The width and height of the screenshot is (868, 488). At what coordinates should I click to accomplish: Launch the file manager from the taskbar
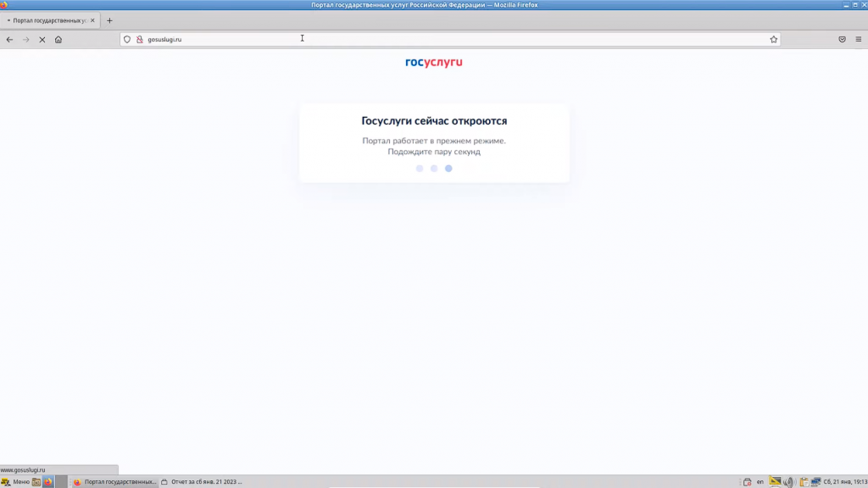(x=36, y=482)
